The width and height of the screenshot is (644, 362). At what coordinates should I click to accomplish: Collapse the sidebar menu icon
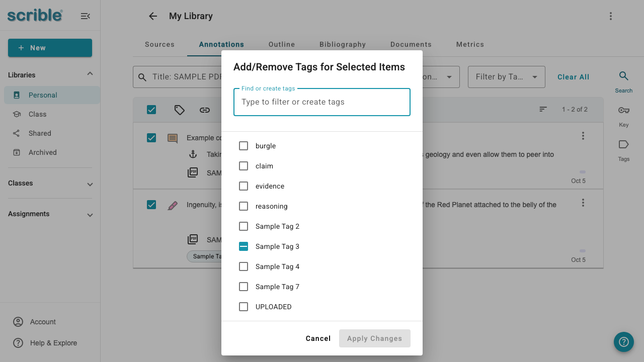tap(85, 16)
